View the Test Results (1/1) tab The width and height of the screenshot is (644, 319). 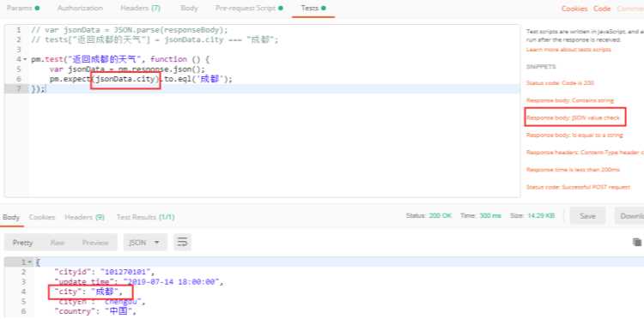pos(145,217)
